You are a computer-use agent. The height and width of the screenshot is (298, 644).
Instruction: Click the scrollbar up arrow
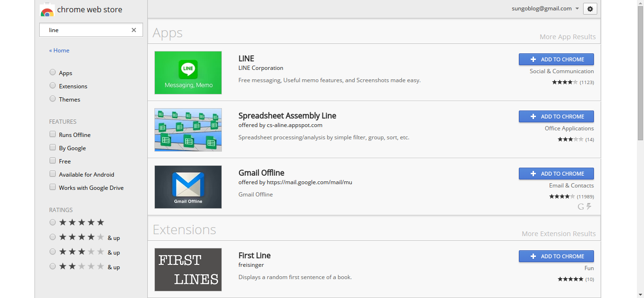point(640,3)
